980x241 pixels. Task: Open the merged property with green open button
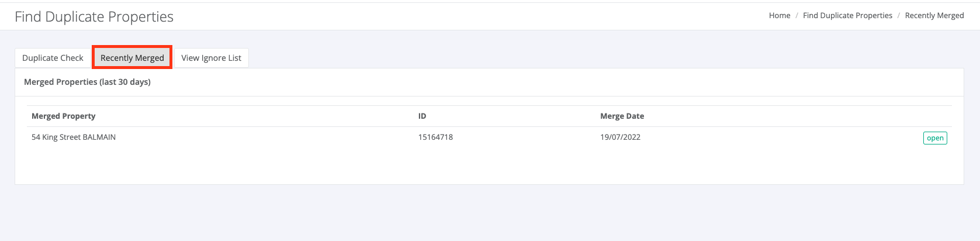point(935,138)
